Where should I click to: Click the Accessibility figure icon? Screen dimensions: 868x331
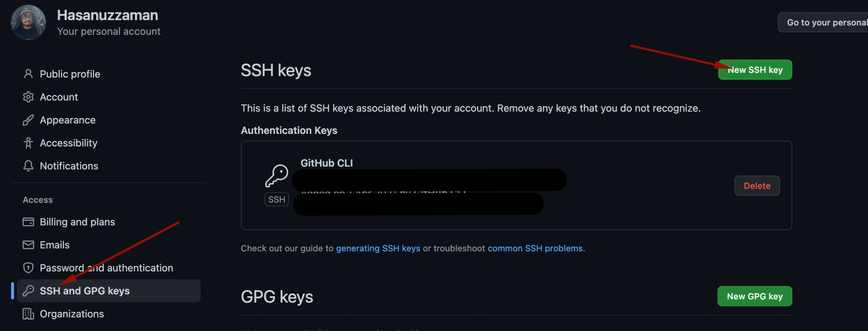[x=28, y=143]
